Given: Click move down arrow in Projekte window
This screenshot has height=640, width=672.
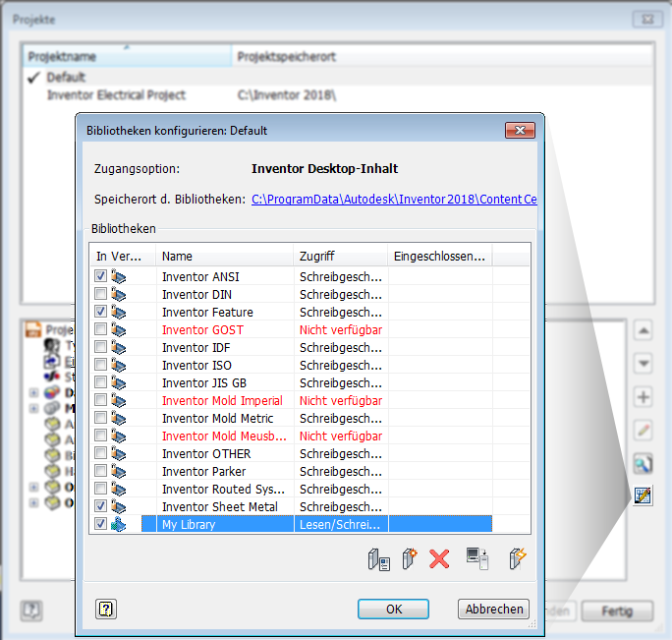Looking at the screenshot, I should click(x=644, y=364).
